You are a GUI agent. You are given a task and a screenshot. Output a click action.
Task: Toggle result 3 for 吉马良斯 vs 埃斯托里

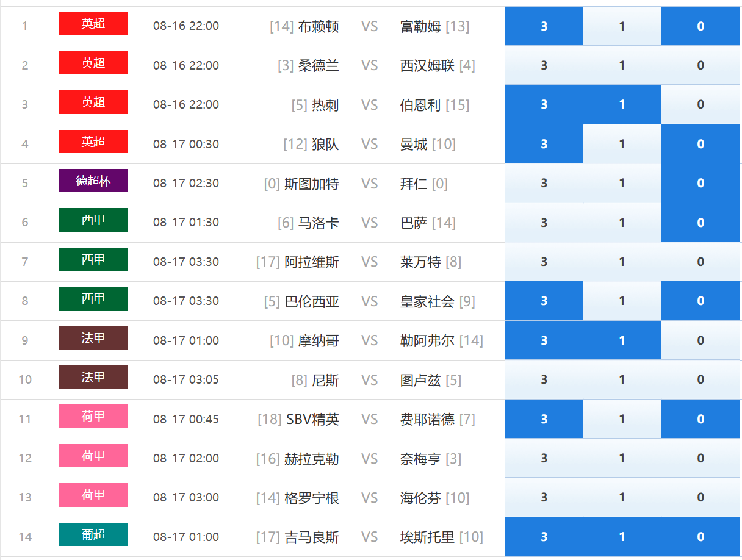544,537
